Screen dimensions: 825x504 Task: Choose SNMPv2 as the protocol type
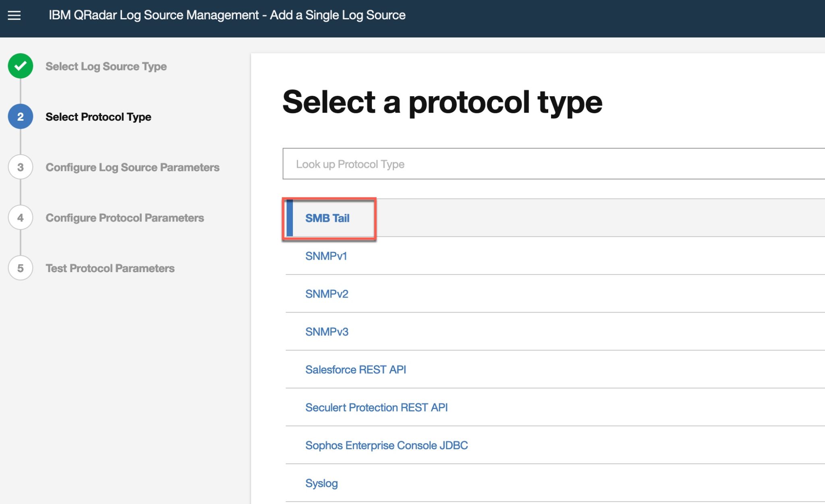pyautogui.click(x=327, y=293)
